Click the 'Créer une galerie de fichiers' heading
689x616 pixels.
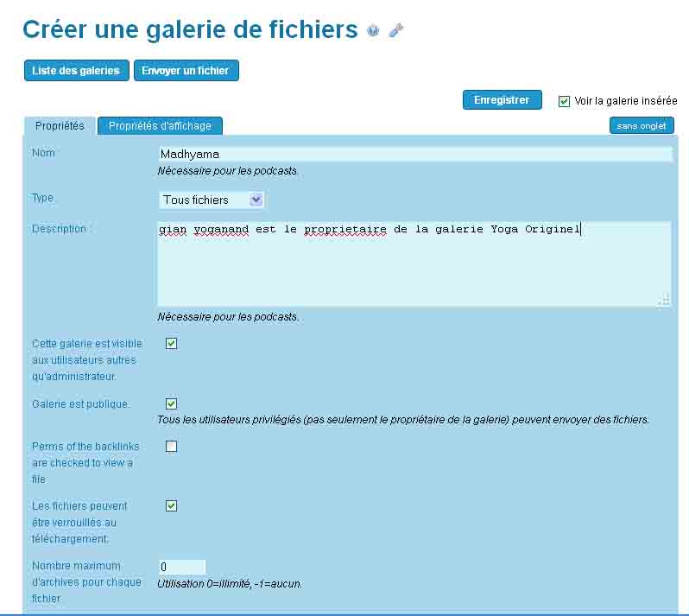click(x=190, y=29)
